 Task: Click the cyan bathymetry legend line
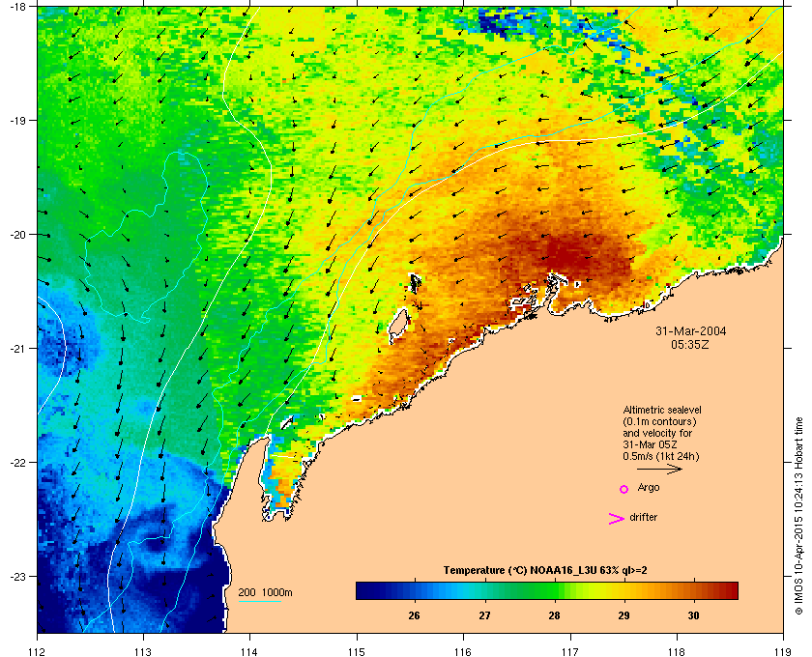pyautogui.click(x=260, y=601)
